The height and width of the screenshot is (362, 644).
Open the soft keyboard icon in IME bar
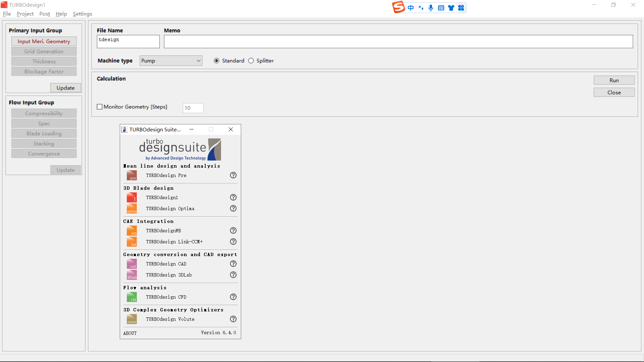(441, 8)
